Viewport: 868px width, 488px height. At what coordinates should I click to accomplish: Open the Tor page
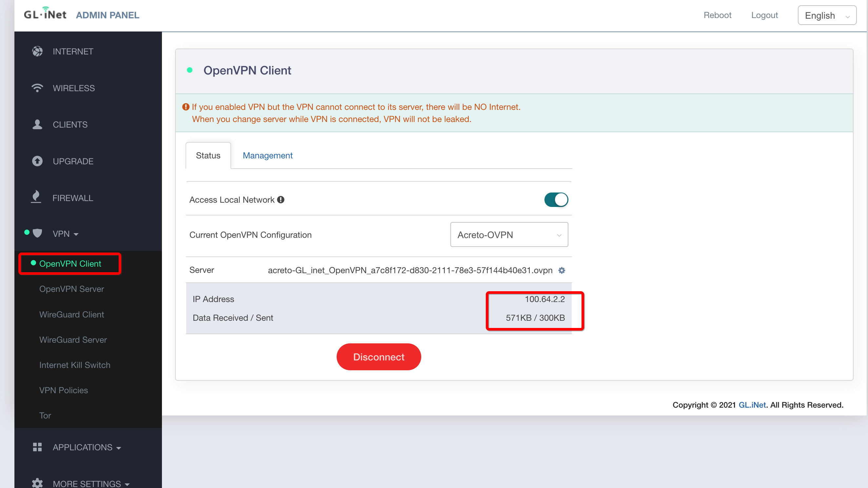click(45, 415)
